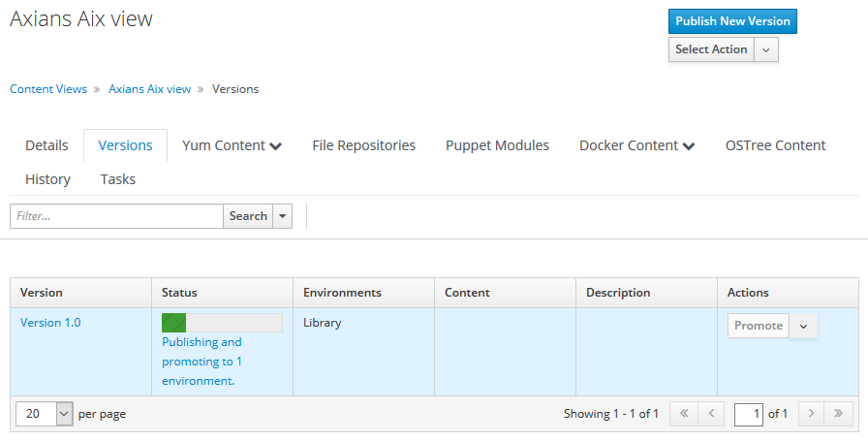Navigate to Content Views breadcrumb
868x442 pixels.
(x=48, y=89)
